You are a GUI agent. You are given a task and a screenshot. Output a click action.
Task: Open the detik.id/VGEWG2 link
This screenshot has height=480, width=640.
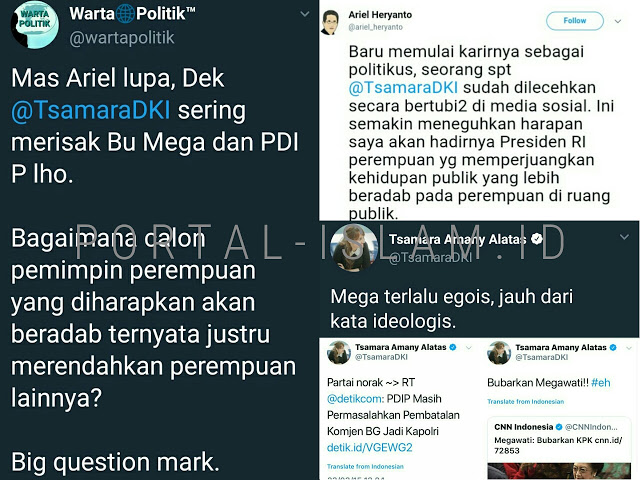tap(369, 448)
